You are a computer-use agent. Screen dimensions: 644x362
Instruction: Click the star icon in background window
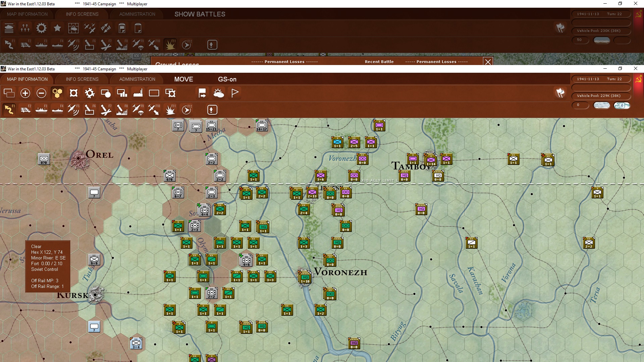pos(57,28)
